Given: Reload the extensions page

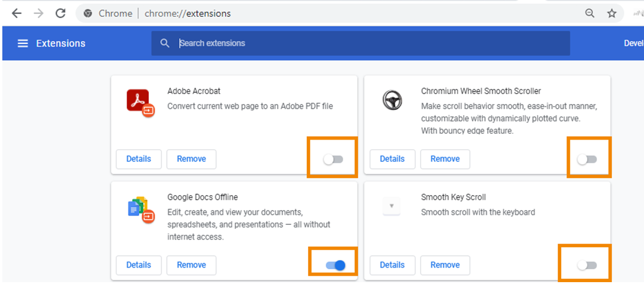Looking at the screenshot, I should pos(60,13).
